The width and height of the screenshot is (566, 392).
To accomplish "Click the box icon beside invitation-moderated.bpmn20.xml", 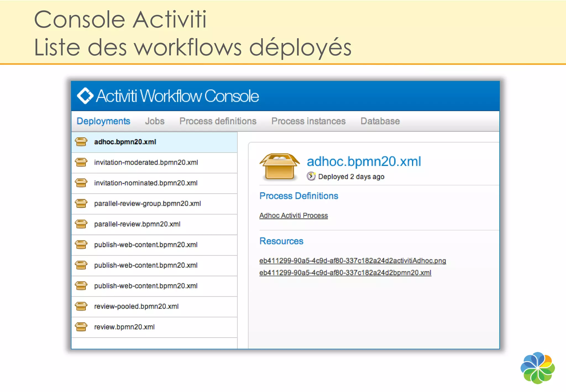I will [x=81, y=162].
